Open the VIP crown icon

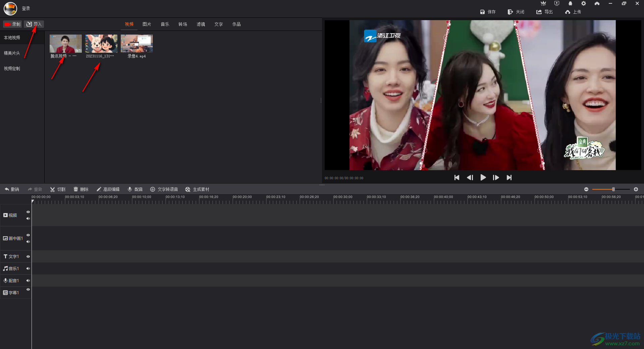[543, 3]
